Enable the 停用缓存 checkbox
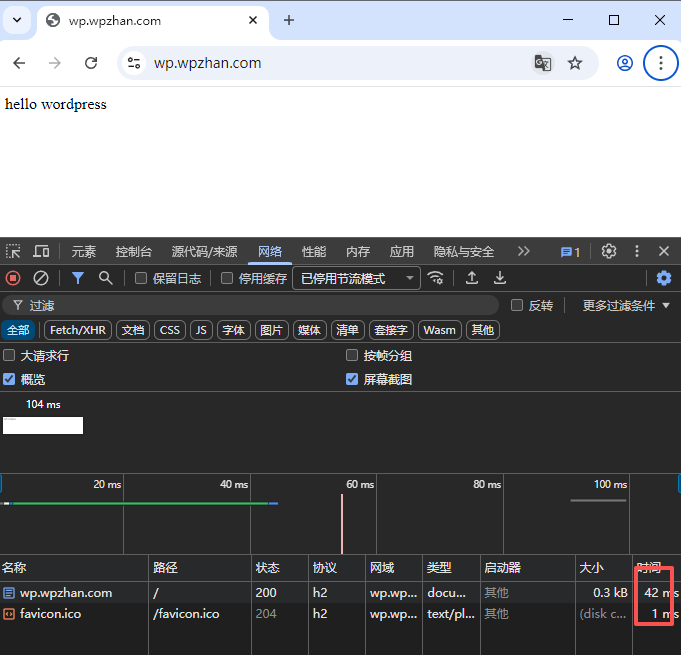Image resolution: width=681 pixels, height=655 pixels. (227, 279)
